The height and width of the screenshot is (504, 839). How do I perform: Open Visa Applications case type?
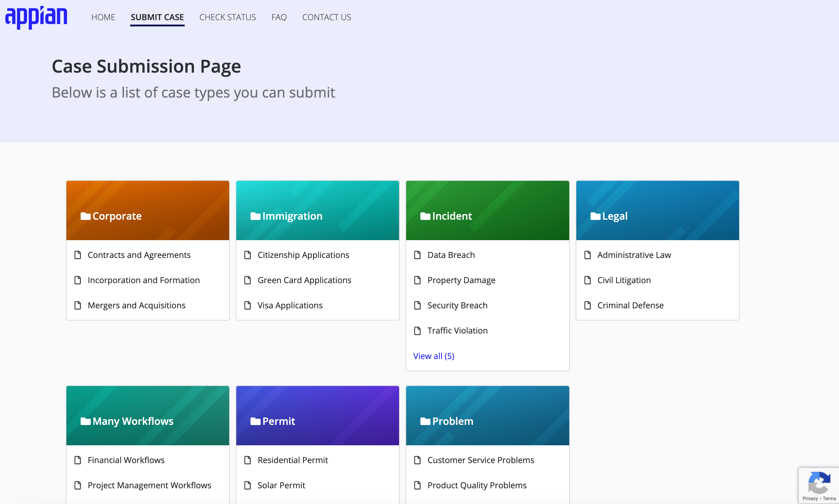pyautogui.click(x=290, y=305)
